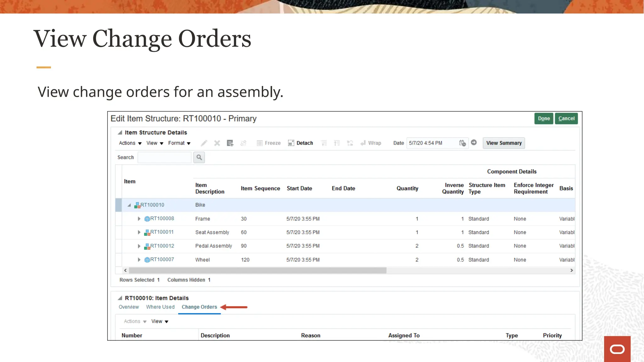Click the row selector of RT100010 row
This screenshot has width=644, height=362.
[x=119, y=205]
